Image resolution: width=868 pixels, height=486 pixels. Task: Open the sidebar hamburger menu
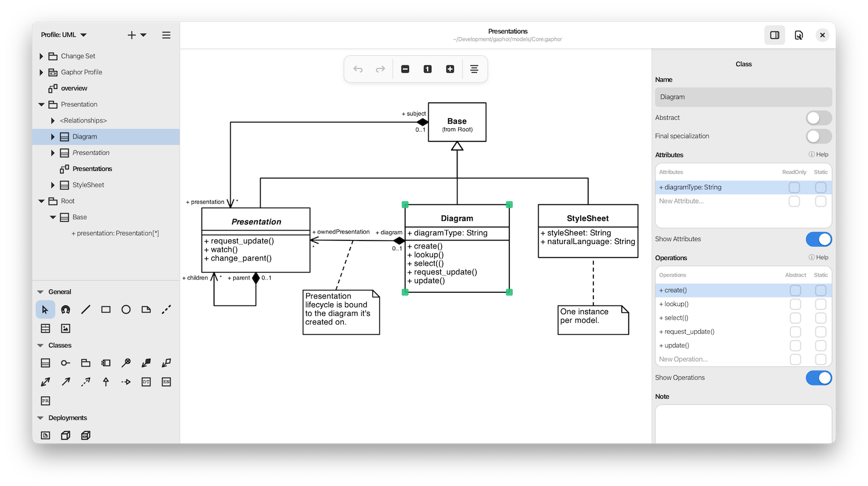coord(166,35)
